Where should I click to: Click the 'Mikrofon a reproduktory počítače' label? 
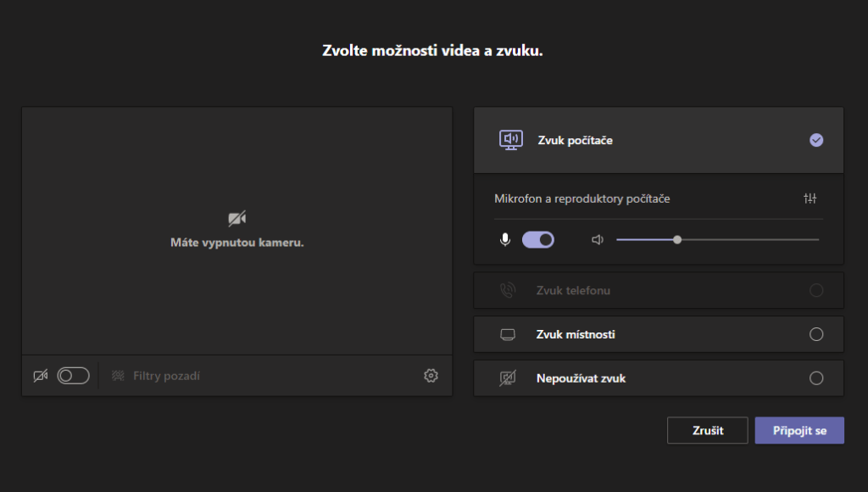click(582, 198)
